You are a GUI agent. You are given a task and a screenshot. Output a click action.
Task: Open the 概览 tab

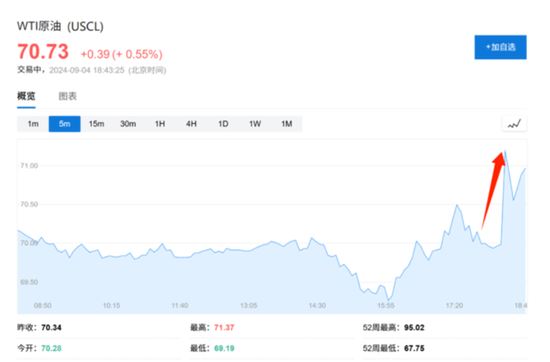coord(26,96)
